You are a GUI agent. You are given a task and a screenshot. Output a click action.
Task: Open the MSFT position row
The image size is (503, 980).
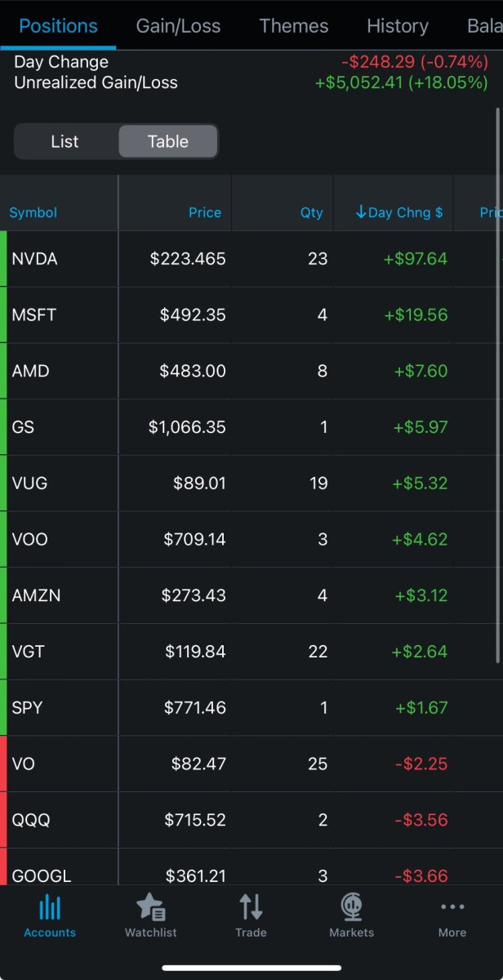(251, 314)
